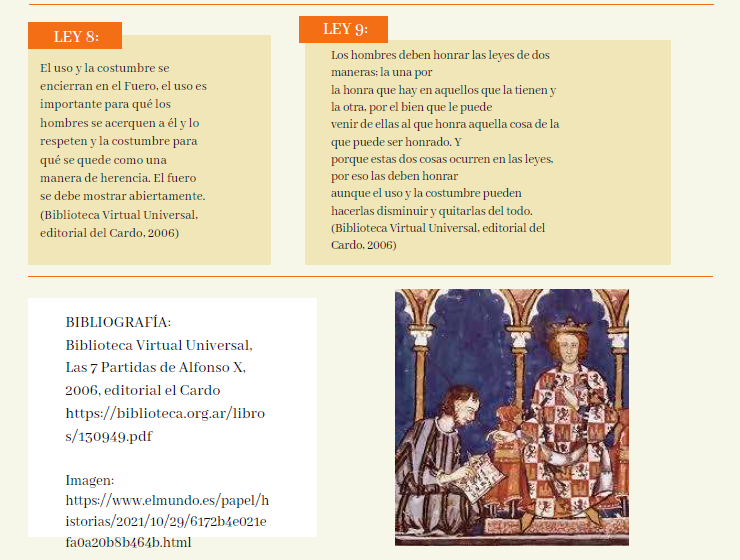The width and height of the screenshot is (740, 560).
Task: Click 'importante para qué los' line
Action: pos(105,104)
